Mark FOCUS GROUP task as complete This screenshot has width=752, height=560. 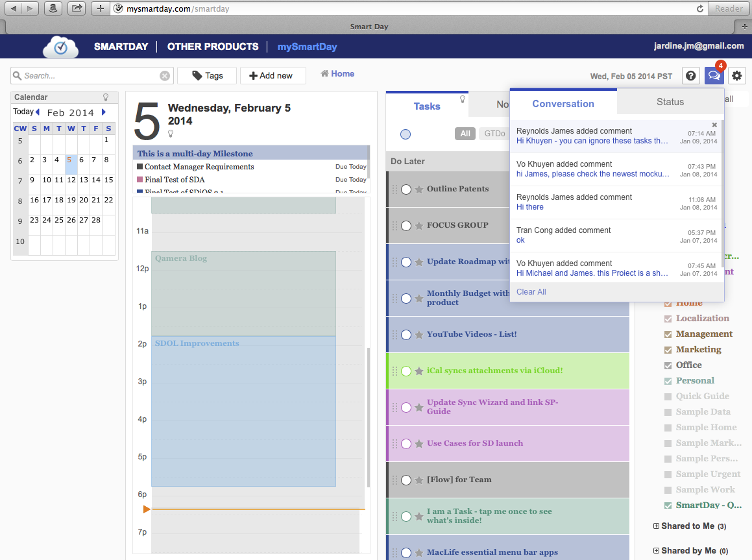click(406, 226)
